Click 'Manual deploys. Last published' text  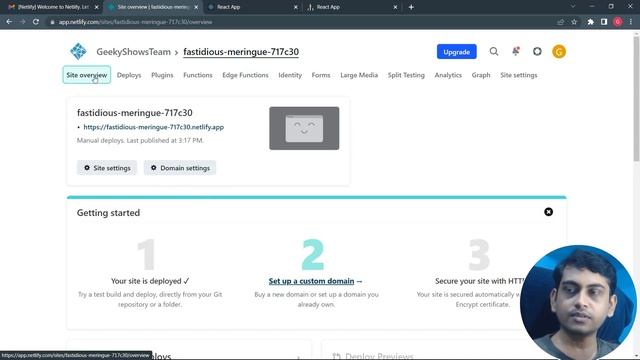(x=140, y=140)
